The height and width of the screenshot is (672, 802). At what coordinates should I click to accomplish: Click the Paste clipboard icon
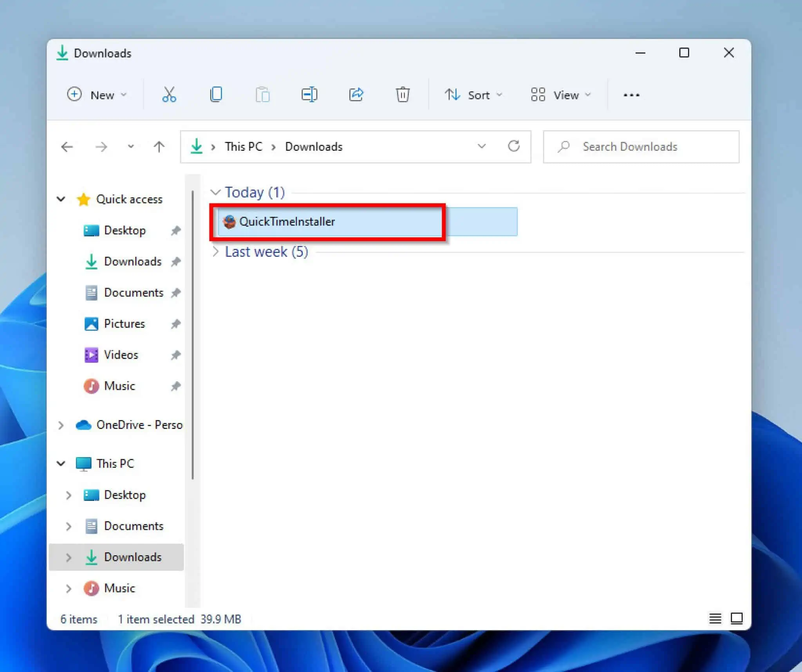(x=262, y=95)
